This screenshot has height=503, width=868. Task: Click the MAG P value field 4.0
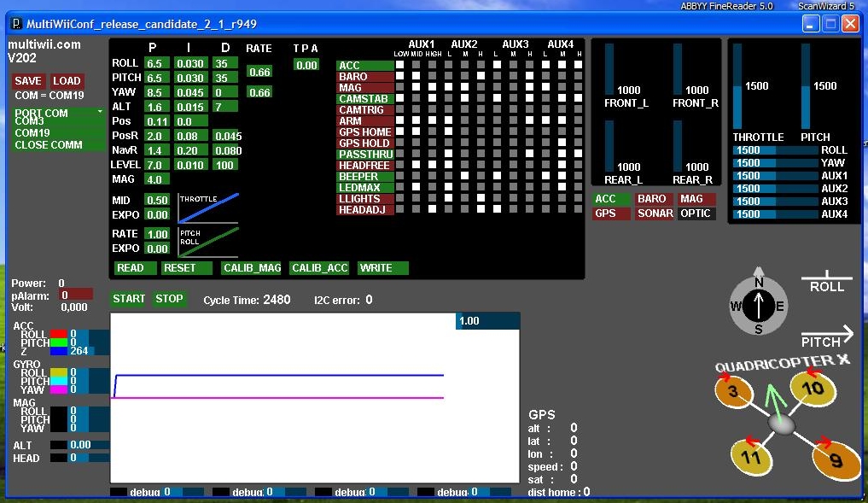click(157, 179)
